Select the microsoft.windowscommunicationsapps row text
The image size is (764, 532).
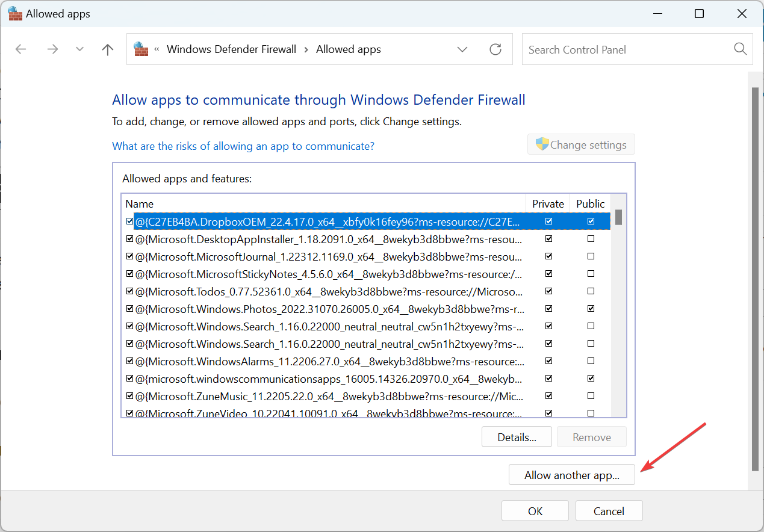click(329, 379)
